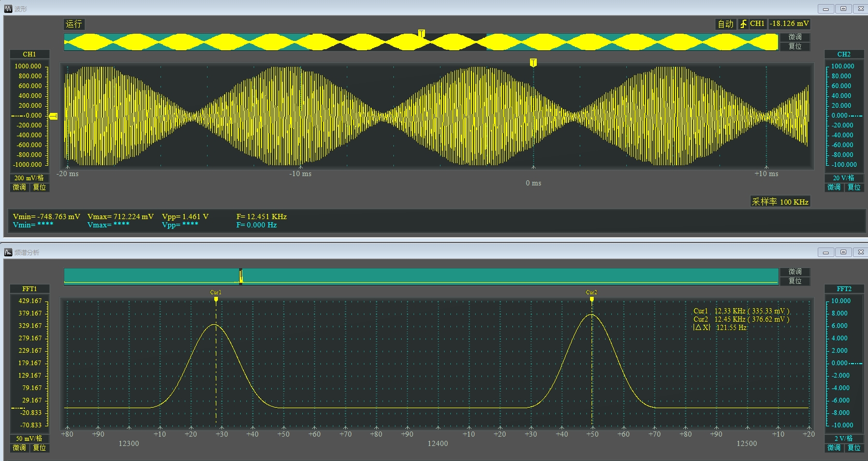The width and height of the screenshot is (868, 461).
Task: Toggle the trigger edge slope icon
Action: [x=743, y=24]
